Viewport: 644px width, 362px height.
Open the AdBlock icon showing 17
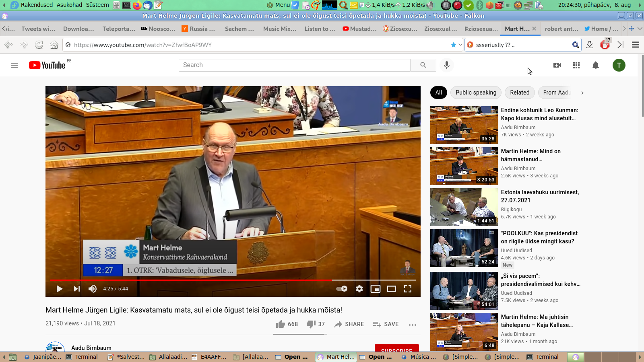click(x=605, y=44)
